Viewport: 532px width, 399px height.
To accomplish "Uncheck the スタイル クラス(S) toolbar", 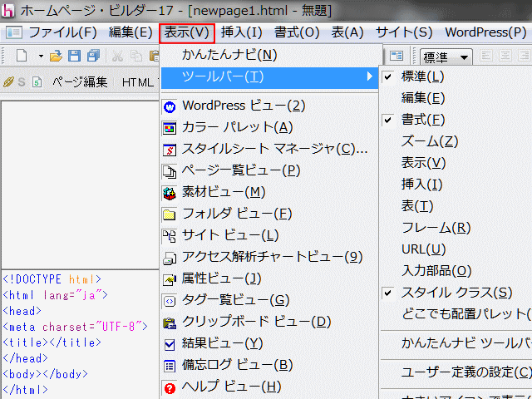I will click(x=456, y=293).
